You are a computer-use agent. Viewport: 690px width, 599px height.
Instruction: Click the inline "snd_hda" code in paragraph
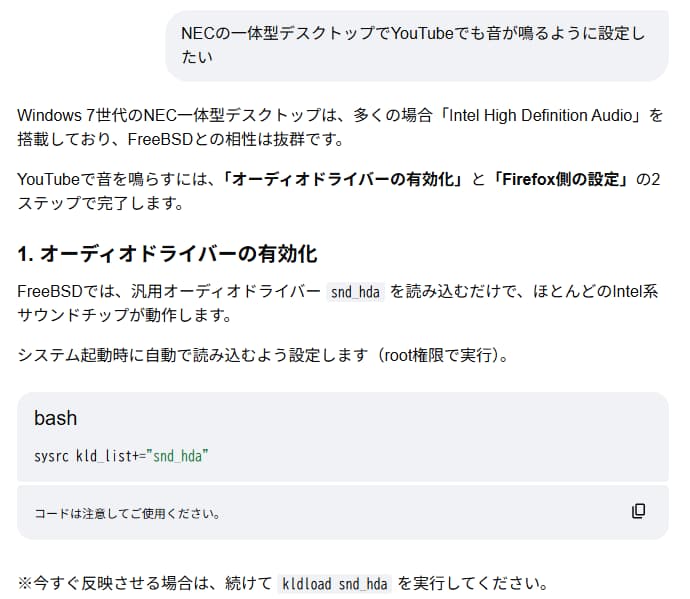point(356,291)
